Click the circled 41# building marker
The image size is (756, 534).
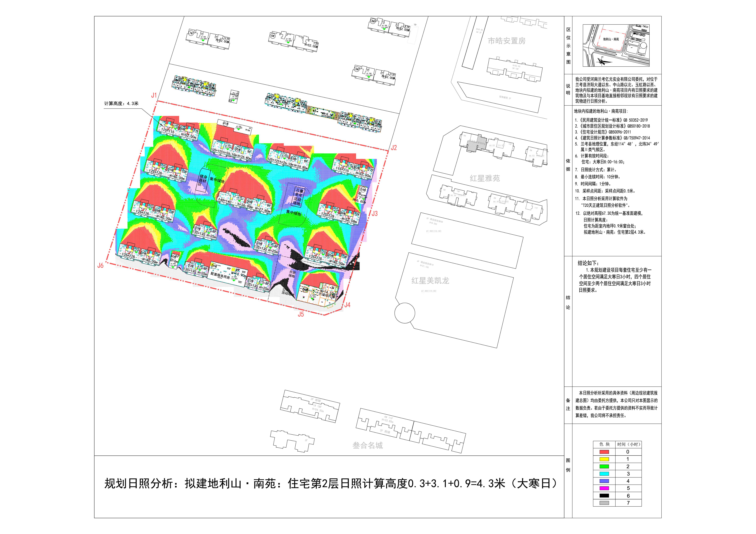tap(226, 124)
